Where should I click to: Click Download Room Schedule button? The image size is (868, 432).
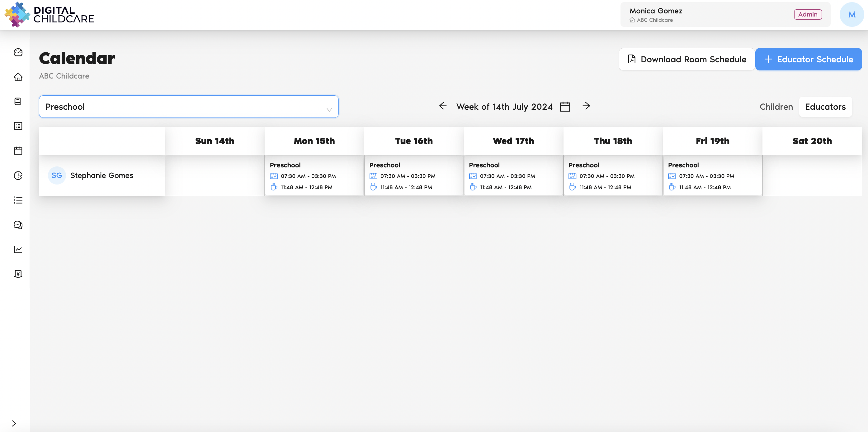point(687,59)
